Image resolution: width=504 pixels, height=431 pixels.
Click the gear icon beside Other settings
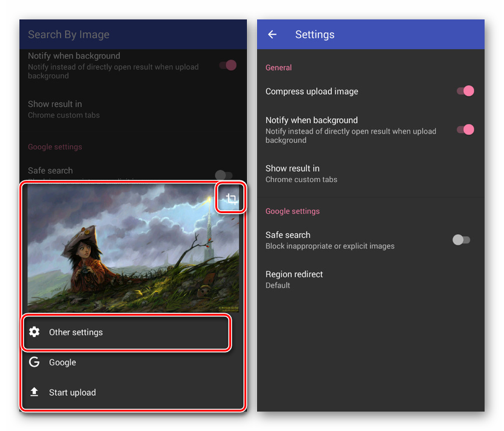point(35,332)
